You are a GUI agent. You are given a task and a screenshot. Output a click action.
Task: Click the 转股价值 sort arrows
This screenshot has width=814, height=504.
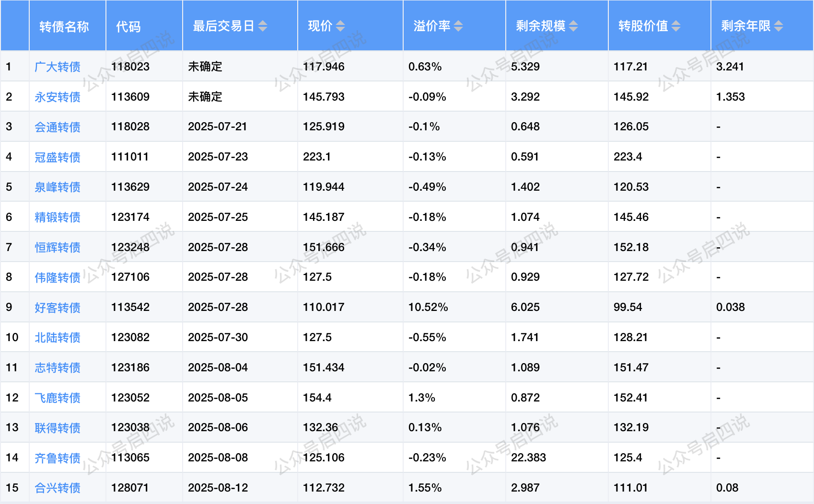coord(676,26)
